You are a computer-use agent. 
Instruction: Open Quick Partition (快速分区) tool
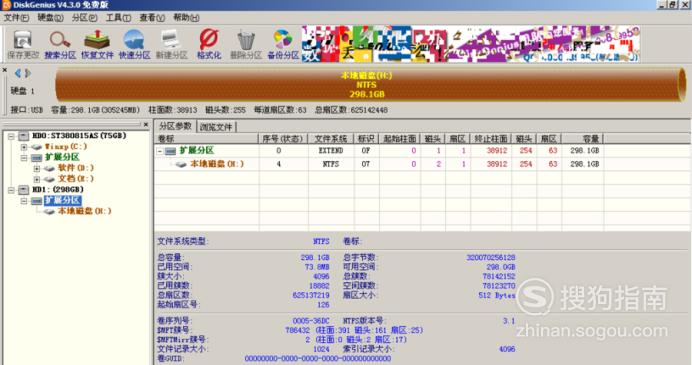[134, 45]
